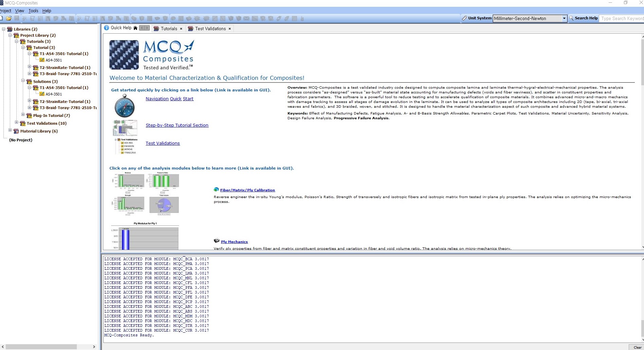Collapse the Project Library (2) node
Screen dimensions: 644x350
click(10, 35)
